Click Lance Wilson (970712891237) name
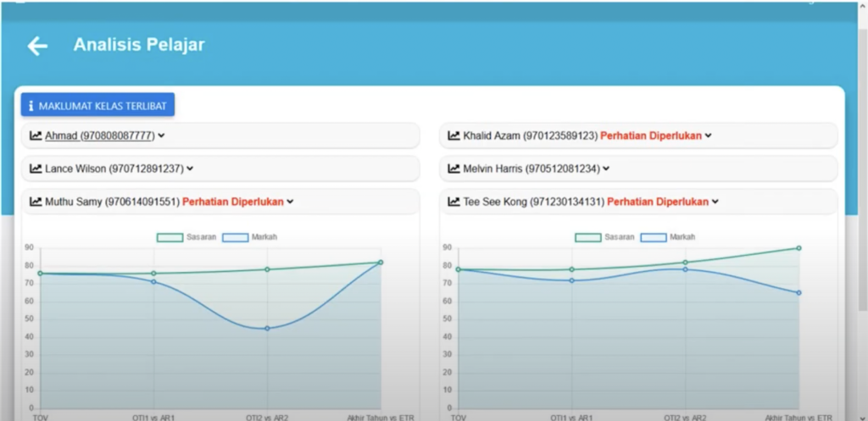 114,169
